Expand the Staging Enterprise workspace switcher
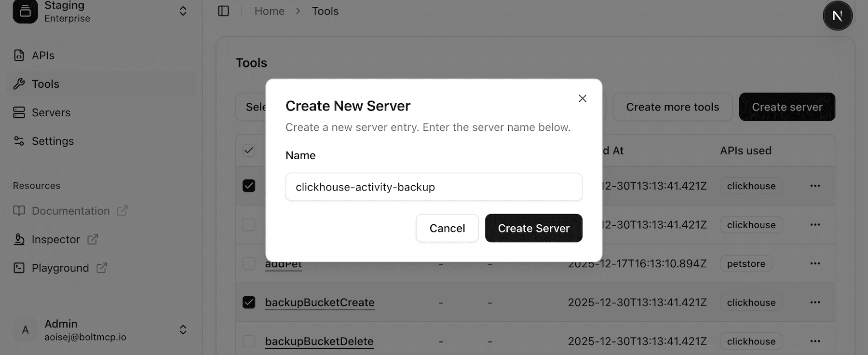Screen dimensions: 868x355 (183, 11)
